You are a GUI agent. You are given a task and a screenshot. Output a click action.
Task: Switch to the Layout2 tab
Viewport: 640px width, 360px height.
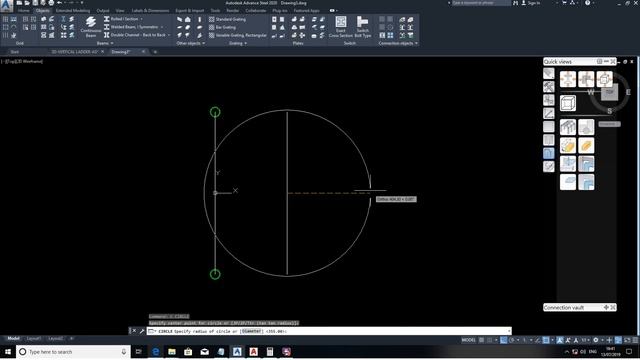pos(56,338)
